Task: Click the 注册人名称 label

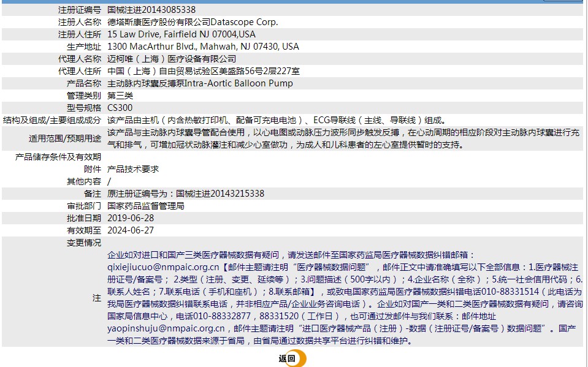Action: coord(80,22)
